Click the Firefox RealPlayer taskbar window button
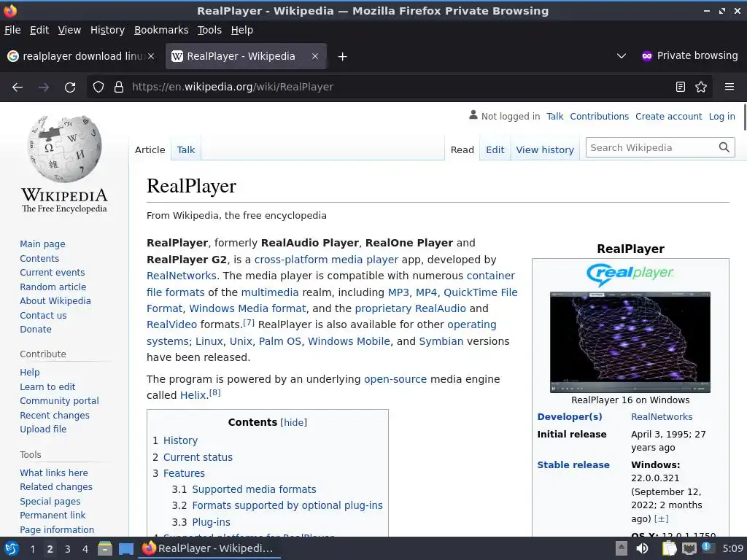This screenshot has height=560, width=747. 209,548
